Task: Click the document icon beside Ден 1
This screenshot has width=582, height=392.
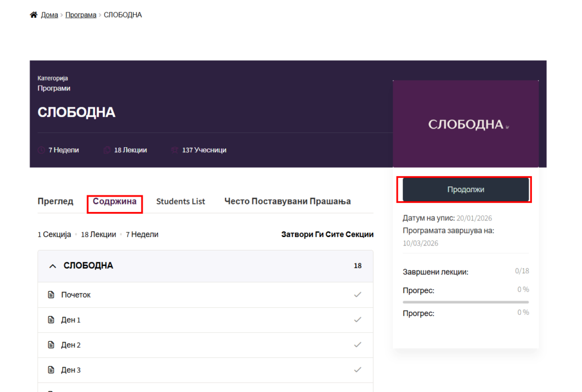Action: click(51, 320)
